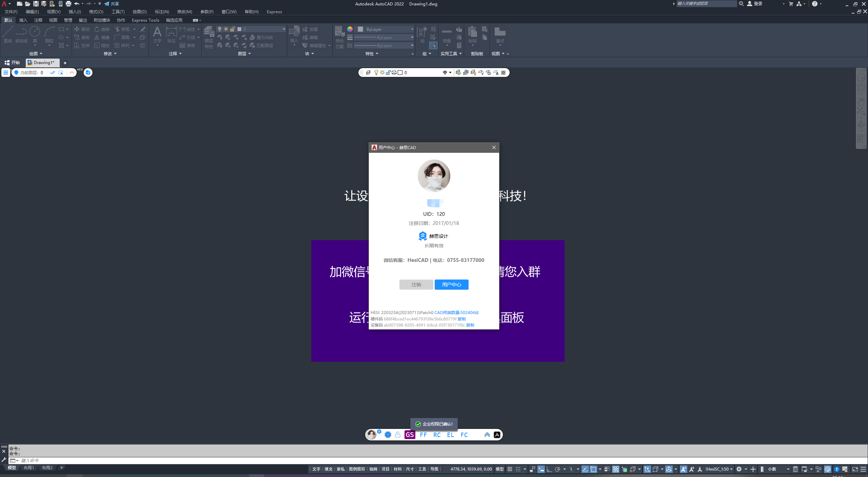
Task: Click the GS module in HesiCAD bar
Action: (410, 435)
